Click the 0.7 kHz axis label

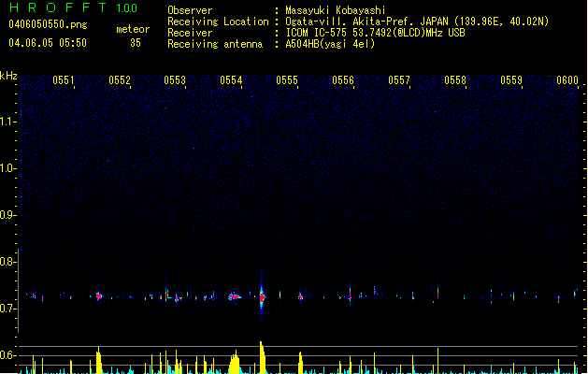(x=7, y=309)
